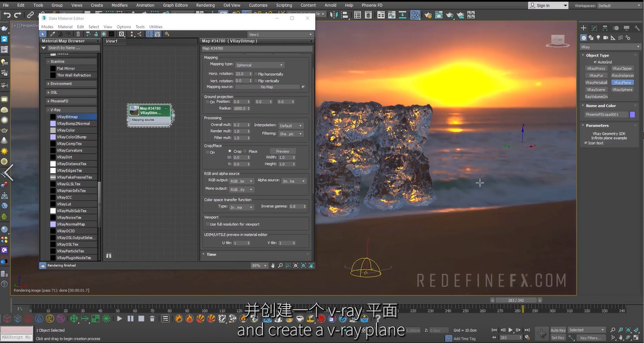Image resolution: width=644 pixels, height=343 pixels.
Task: Open the Display command panel tab
Action: [627, 28]
